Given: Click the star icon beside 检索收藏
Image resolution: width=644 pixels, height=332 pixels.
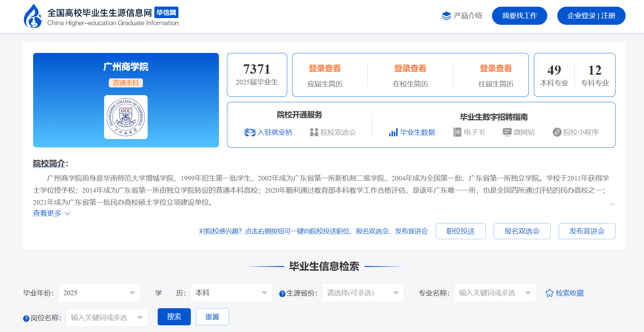Looking at the screenshot, I should point(549,293).
